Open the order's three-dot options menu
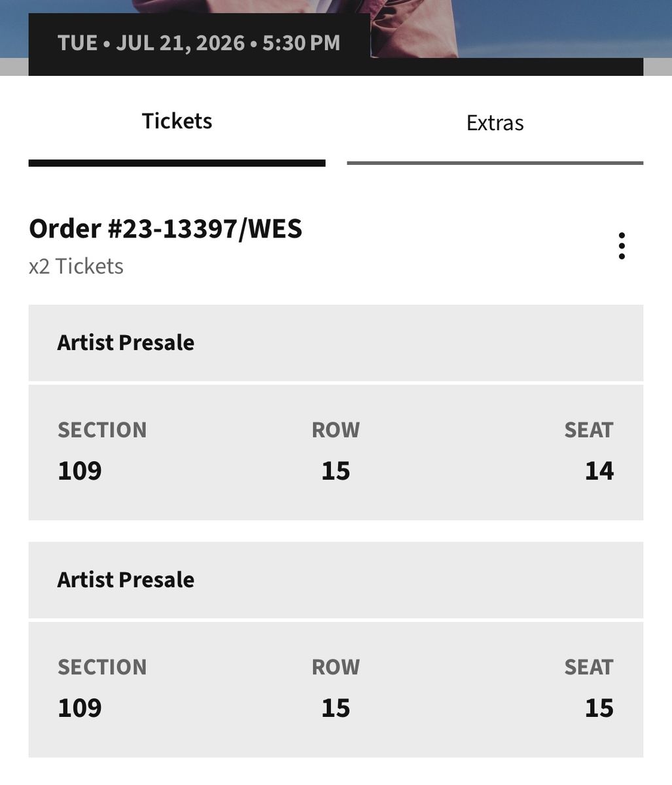Image resolution: width=672 pixels, height=785 pixels. tap(621, 246)
